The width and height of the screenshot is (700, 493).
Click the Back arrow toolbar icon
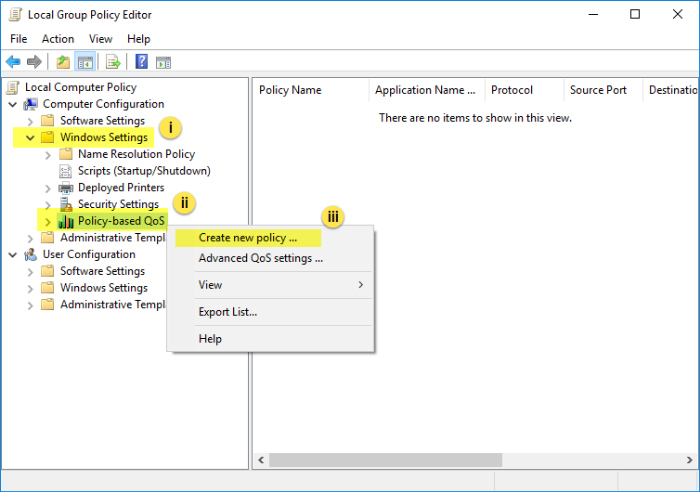(x=13, y=62)
